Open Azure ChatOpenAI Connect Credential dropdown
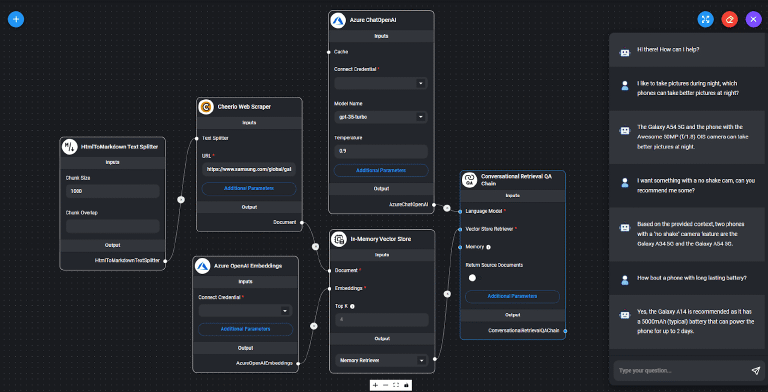The width and height of the screenshot is (768, 392). [381, 83]
